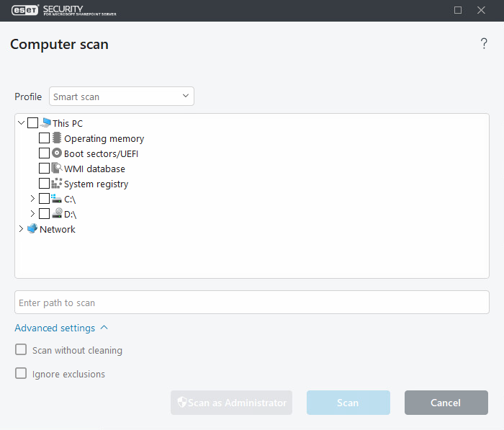Click the C:\ drive icon
This screenshot has height=430, width=504.
coord(57,199)
